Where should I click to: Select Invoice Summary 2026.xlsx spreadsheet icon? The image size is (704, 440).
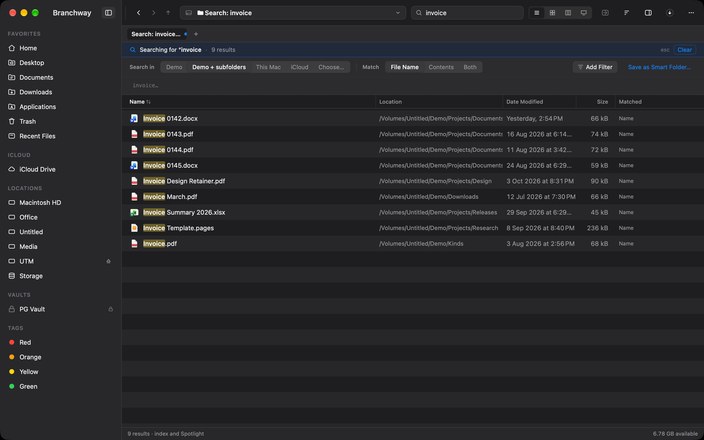click(x=134, y=212)
